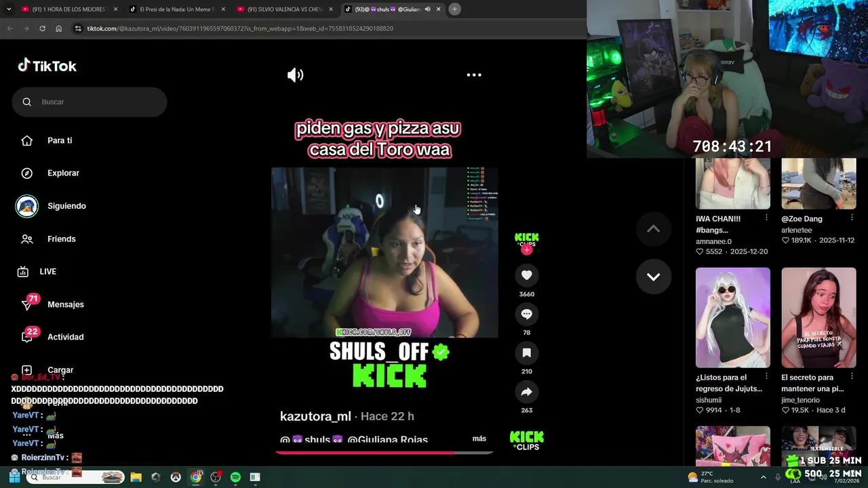This screenshot has width=868, height=488.
Task: Click the browser home button
Action: click(58, 28)
